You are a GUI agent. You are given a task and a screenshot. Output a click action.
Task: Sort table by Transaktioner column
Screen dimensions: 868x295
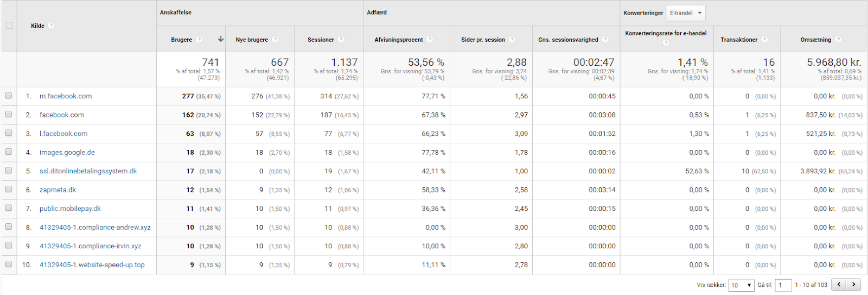point(738,40)
